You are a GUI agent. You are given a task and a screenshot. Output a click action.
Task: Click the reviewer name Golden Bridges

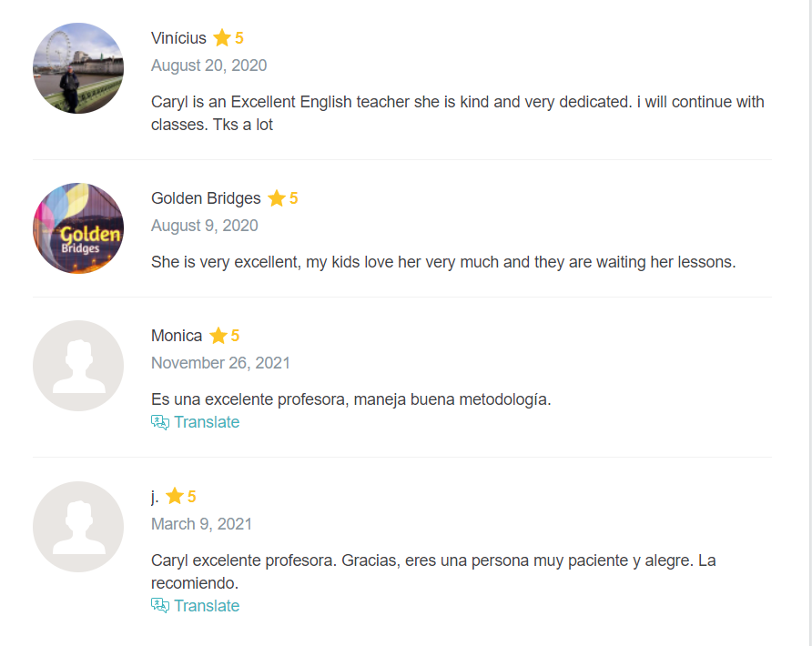click(x=206, y=198)
